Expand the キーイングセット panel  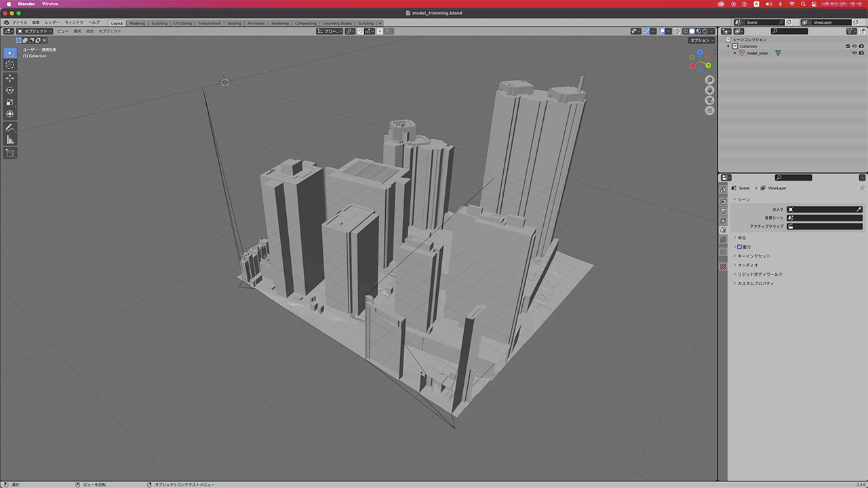click(753, 256)
